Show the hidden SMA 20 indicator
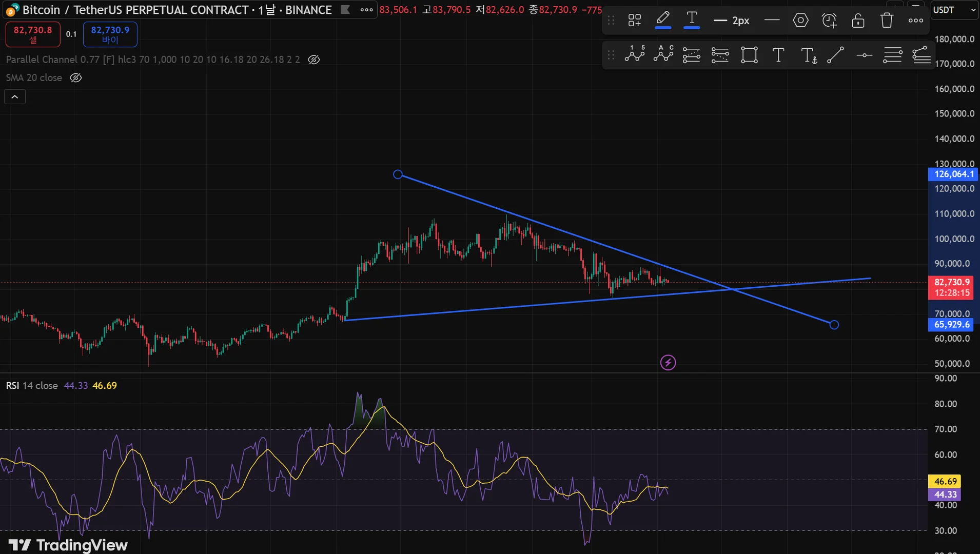Screen dimensions: 980x554 click(75, 78)
